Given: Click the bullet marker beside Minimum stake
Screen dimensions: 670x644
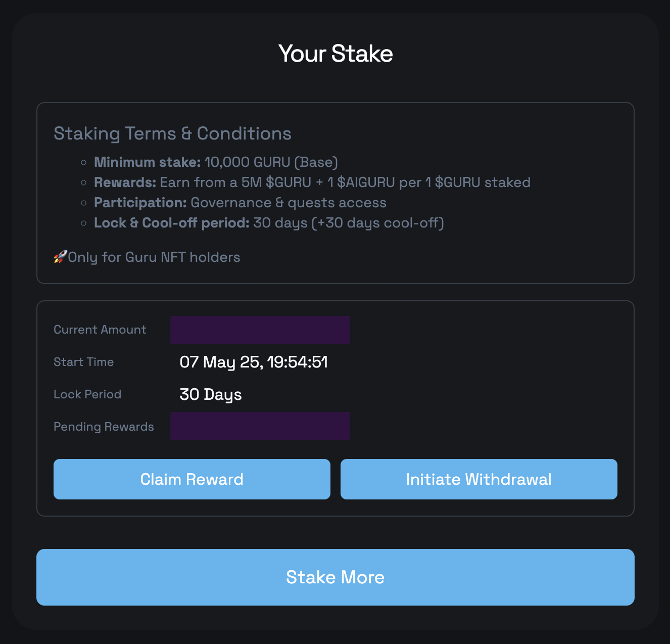Looking at the screenshot, I should (84, 162).
